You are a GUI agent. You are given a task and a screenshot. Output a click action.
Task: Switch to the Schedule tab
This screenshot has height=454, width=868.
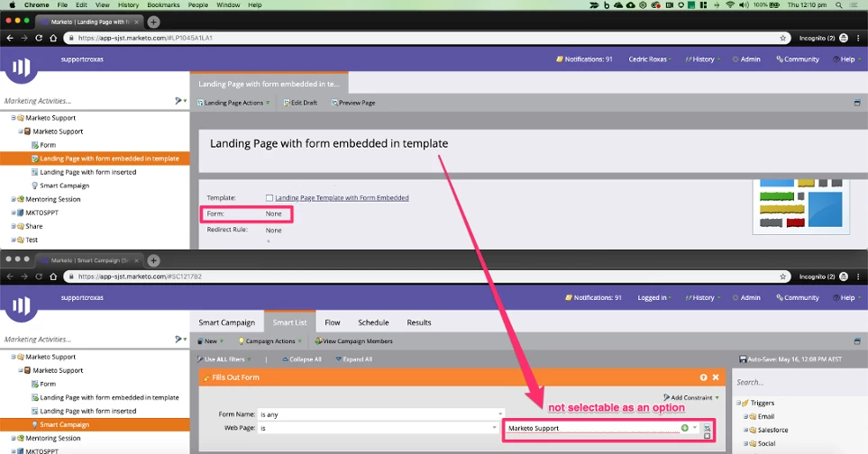374,322
